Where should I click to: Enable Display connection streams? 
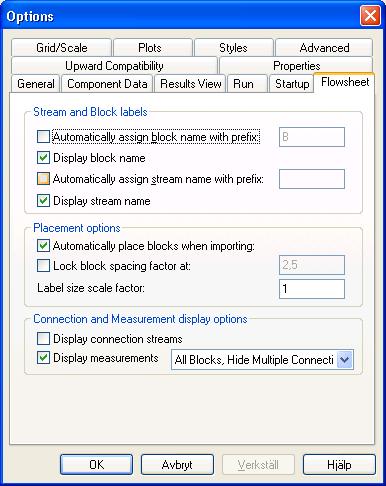[x=43, y=339]
